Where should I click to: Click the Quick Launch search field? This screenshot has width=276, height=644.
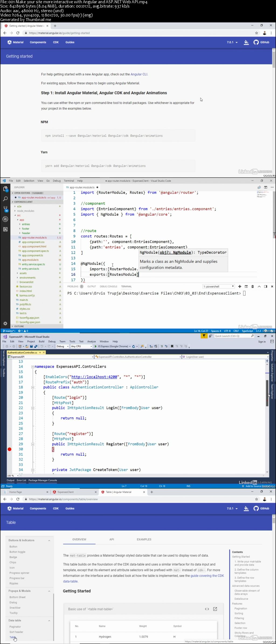(232, 336)
